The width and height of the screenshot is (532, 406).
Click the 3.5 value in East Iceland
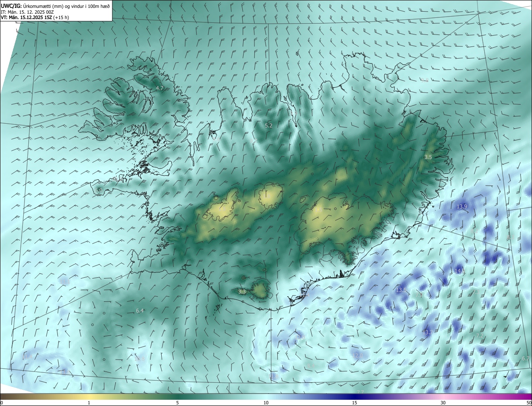tap(428, 157)
